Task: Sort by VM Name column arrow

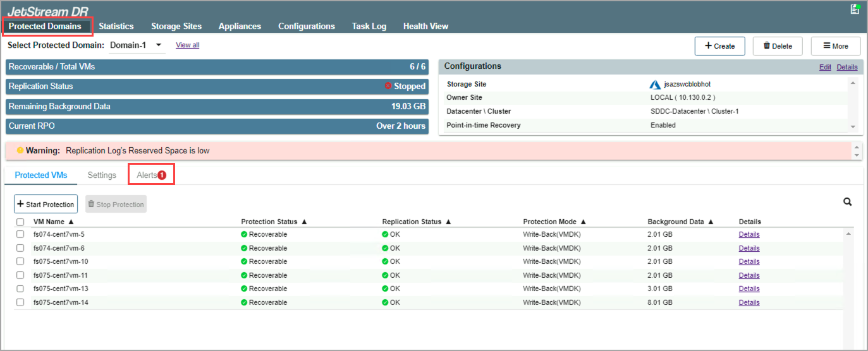Action: tap(71, 222)
